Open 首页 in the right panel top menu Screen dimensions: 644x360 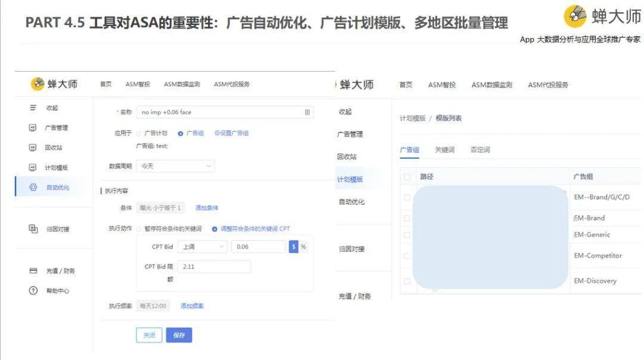pyautogui.click(x=406, y=85)
